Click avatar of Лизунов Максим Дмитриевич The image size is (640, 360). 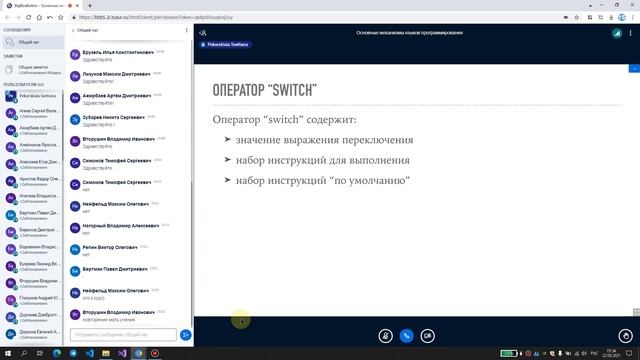click(x=75, y=76)
